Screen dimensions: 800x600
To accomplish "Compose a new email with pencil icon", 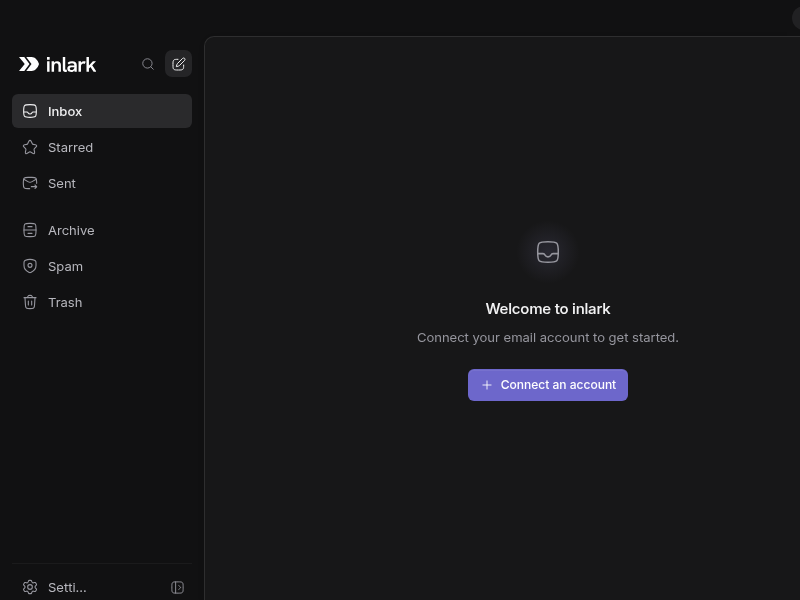I will coord(179,64).
